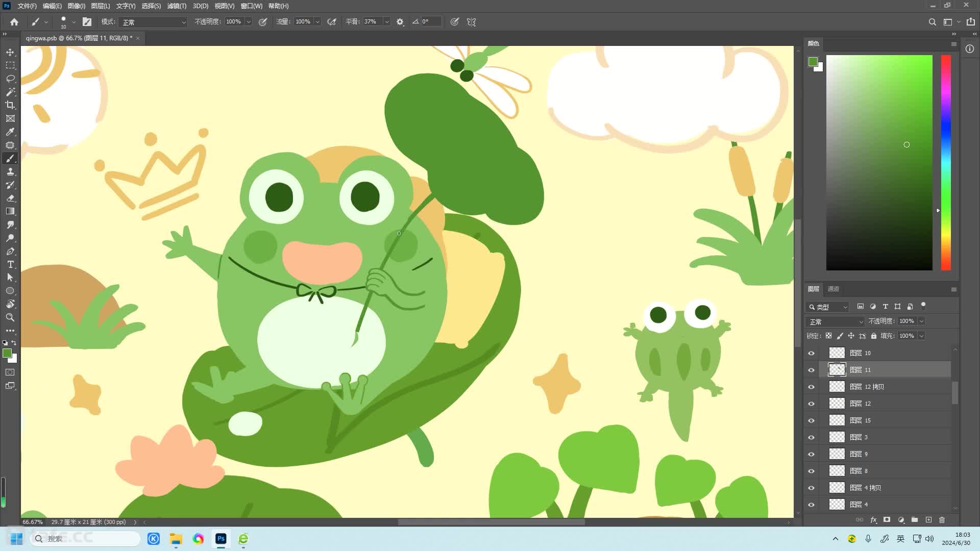Open File Explorer from the taskbar

point(176,539)
